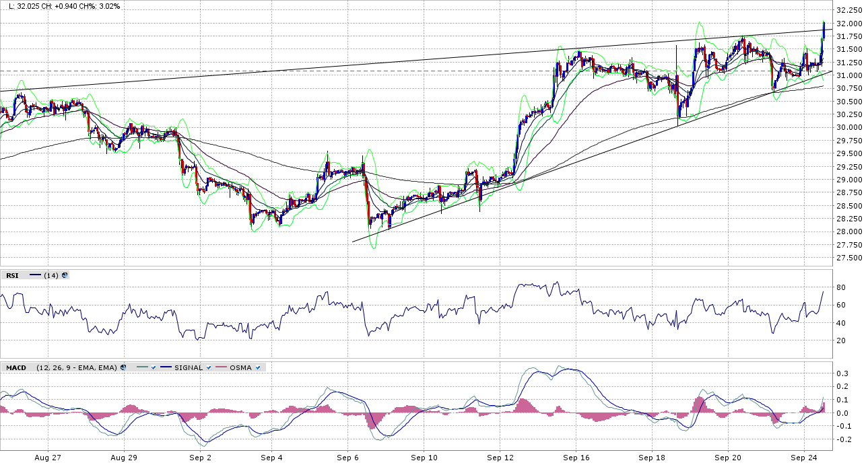Click the MACD panel title label
The width and height of the screenshot is (868, 467).
[x=16, y=367]
